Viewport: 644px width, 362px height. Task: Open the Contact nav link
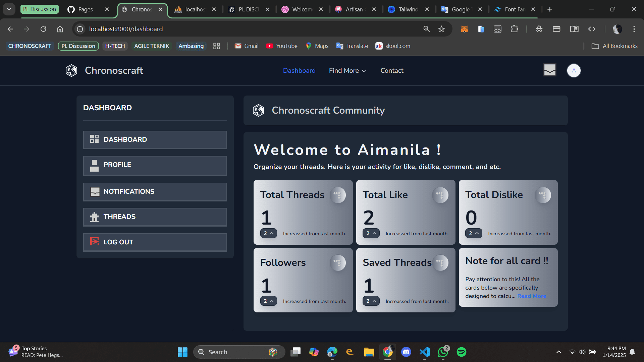click(392, 71)
